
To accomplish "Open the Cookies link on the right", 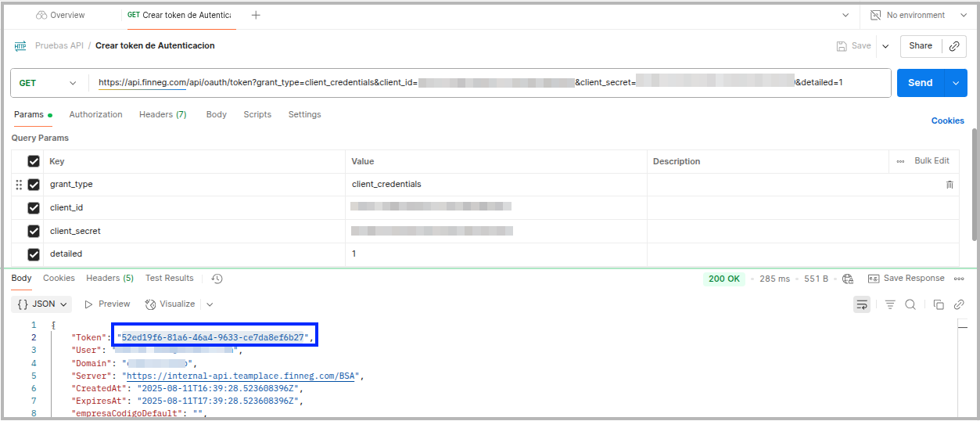I will [x=947, y=121].
